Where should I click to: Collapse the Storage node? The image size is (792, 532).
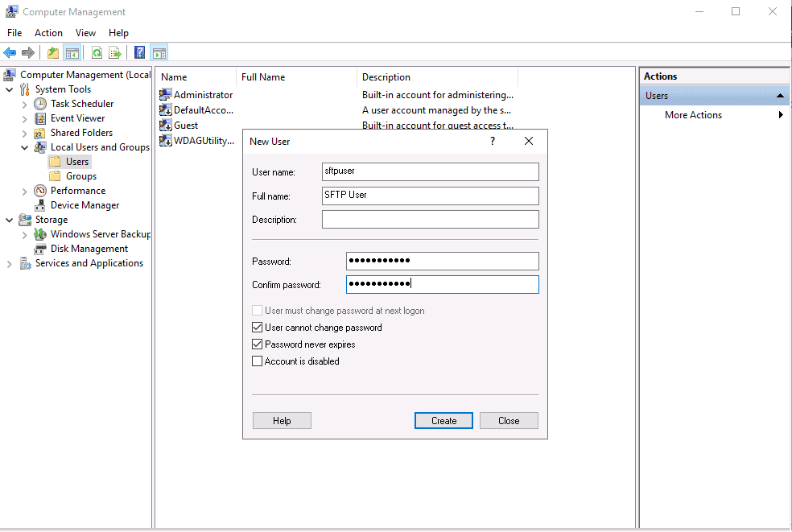(x=9, y=221)
